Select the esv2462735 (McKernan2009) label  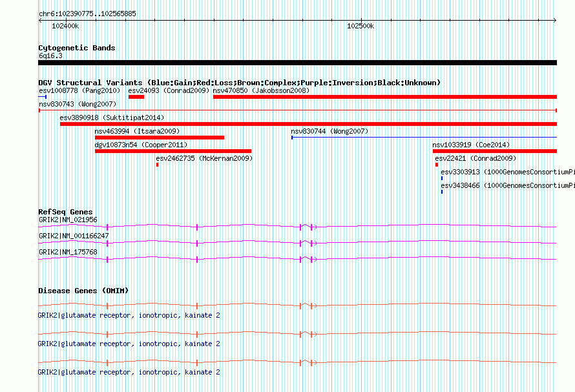tap(204, 158)
